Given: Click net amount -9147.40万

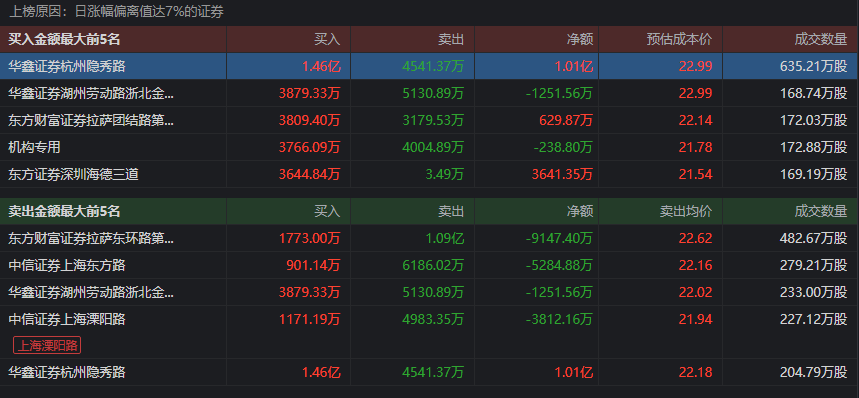Looking at the screenshot, I should point(559,238).
